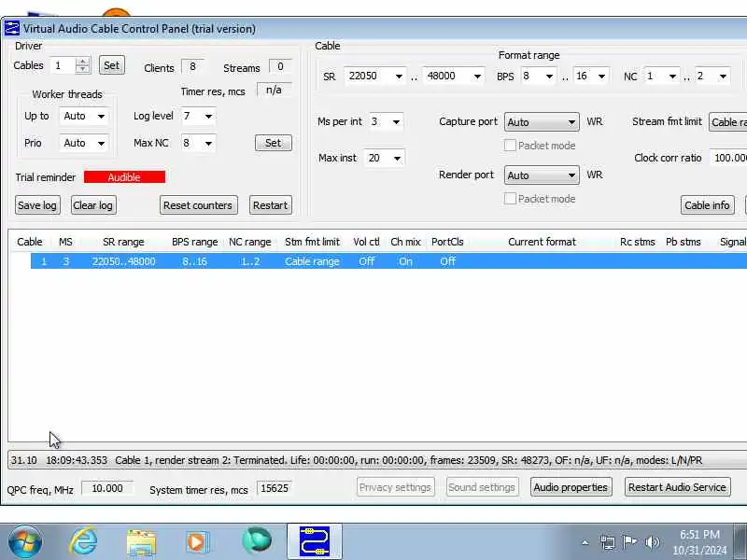Click the render stream Terminated log line
747x560 pixels.
point(378,460)
